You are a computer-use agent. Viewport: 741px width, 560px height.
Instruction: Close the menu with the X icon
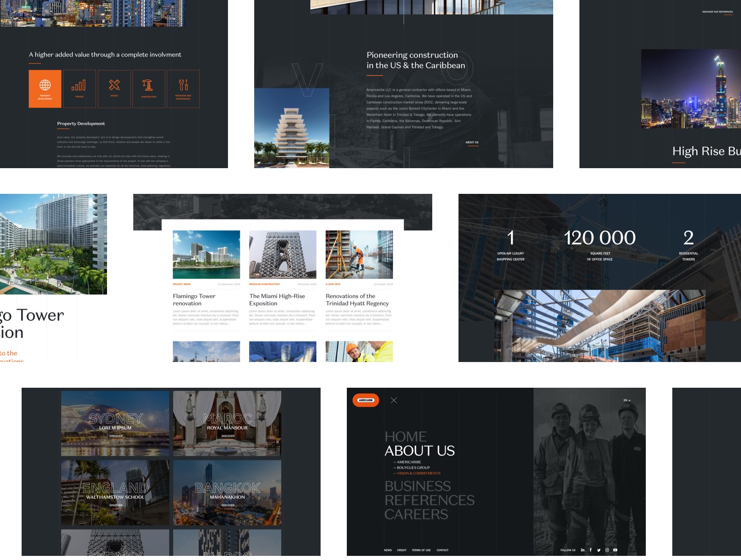[x=394, y=400]
